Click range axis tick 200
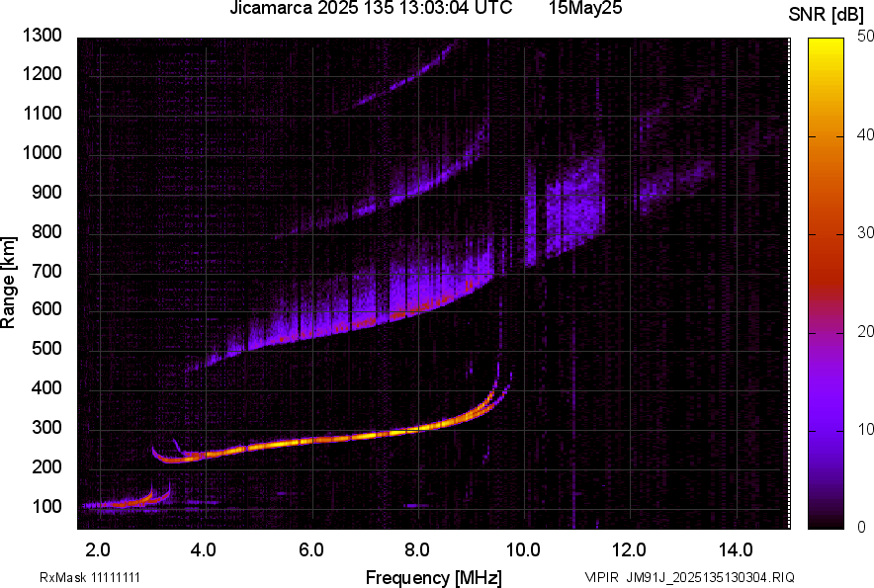The image size is (874, 588). coord(46,466)
